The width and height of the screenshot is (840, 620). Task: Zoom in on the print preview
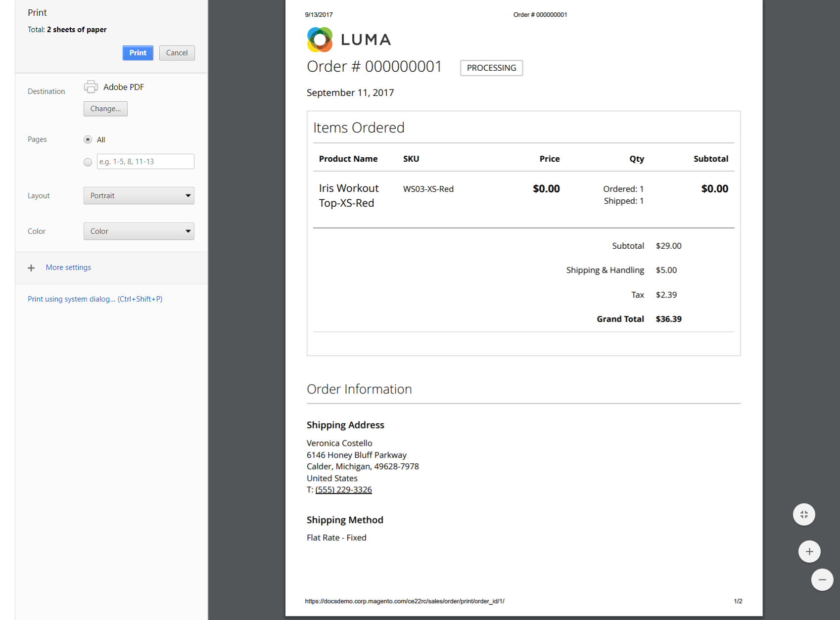tap(809, 552)
